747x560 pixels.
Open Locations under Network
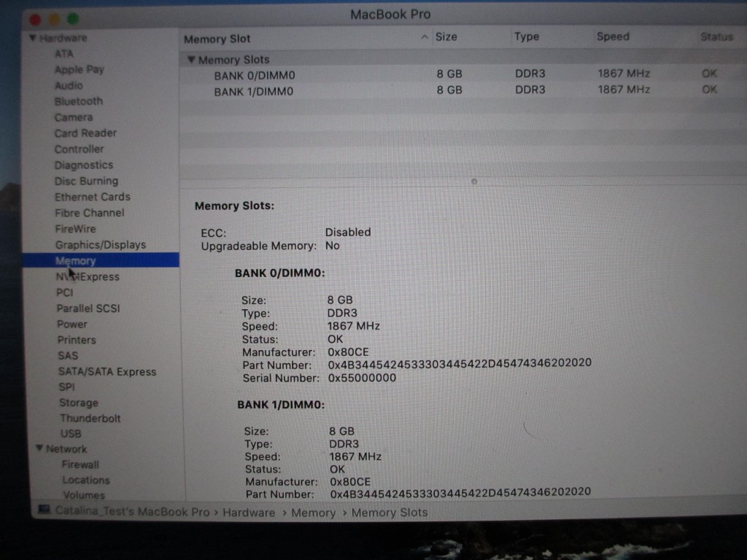click(86, 480)
